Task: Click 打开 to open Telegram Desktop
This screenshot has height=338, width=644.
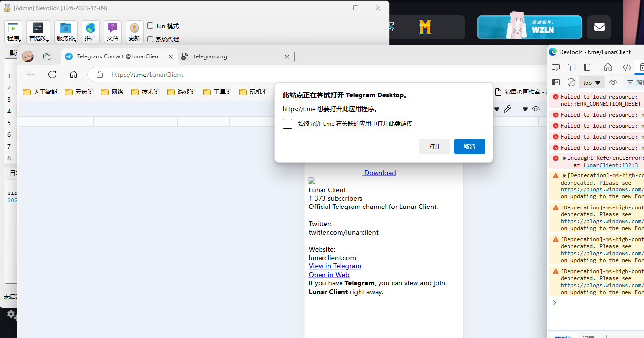Action: tap(435, 147)
